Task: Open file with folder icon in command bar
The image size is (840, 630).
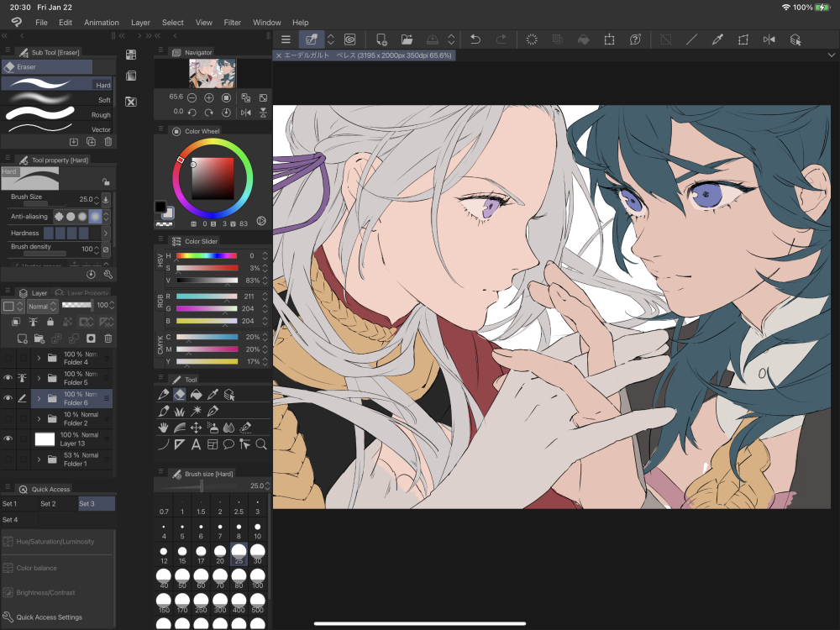Action: point(407,39)
